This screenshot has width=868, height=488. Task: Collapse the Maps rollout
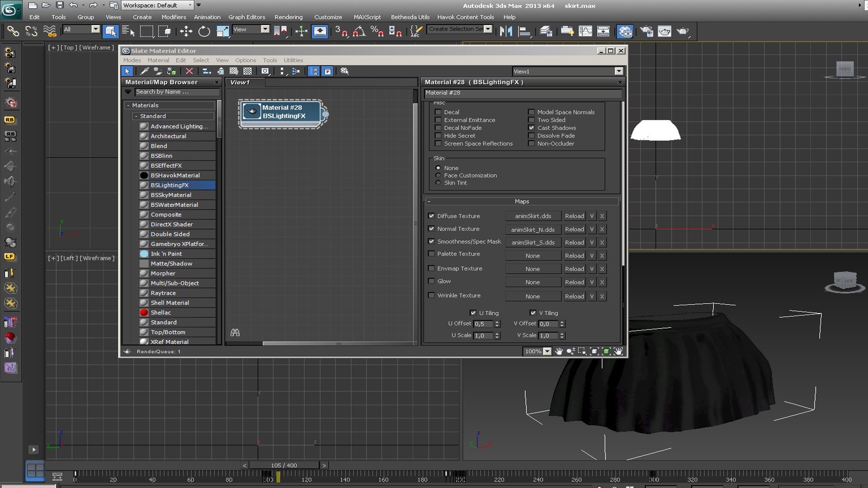pos(429,201)
